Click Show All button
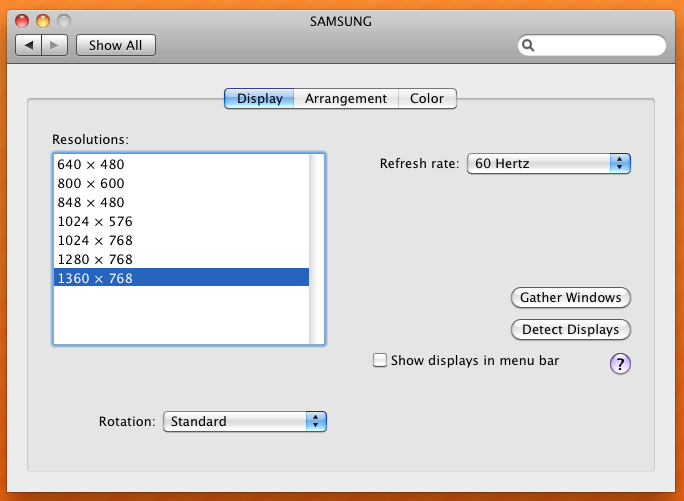Viewport: 684px width, 501px height. click(x=116, y=45)
